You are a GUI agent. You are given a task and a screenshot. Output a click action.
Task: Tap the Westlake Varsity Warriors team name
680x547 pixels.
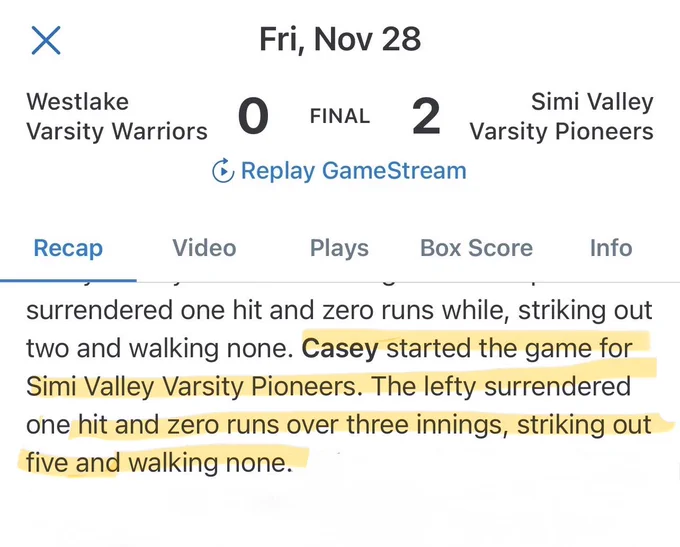(x=117, y=117)
